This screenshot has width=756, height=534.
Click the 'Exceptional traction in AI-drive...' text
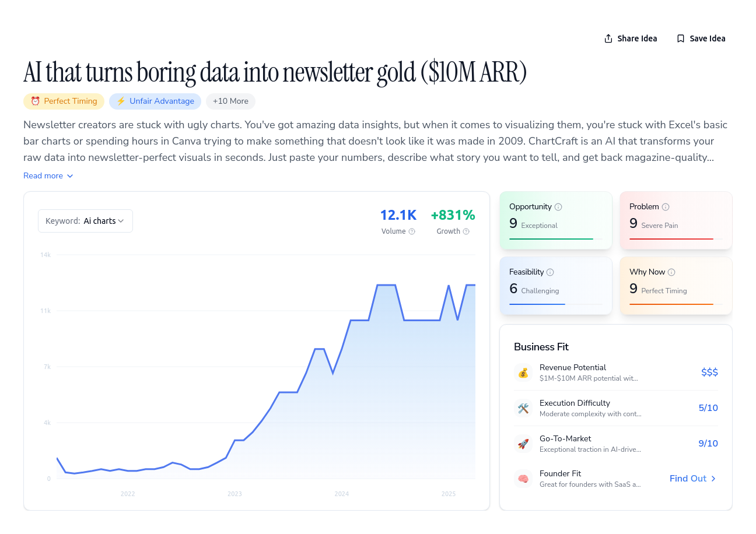[590, 449]
